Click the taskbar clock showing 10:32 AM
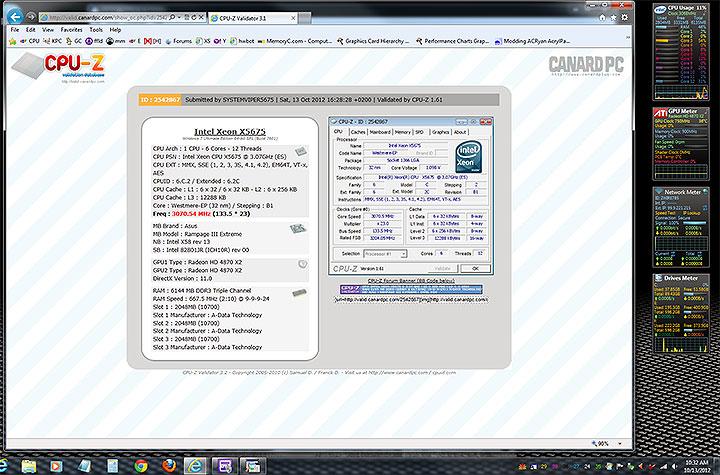Image resolution: width=720 pixels, height=475 pixels. point(698,466)
